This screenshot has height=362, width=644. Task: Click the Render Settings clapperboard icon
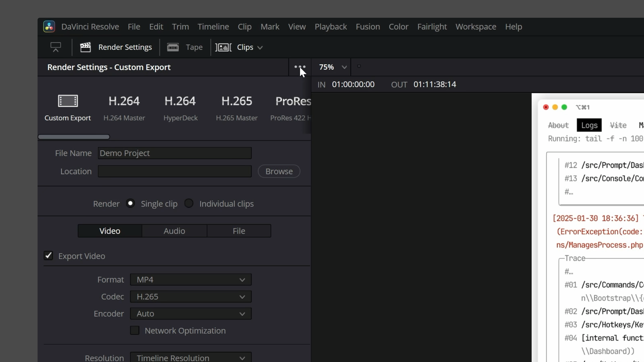(x=86, y=47)
